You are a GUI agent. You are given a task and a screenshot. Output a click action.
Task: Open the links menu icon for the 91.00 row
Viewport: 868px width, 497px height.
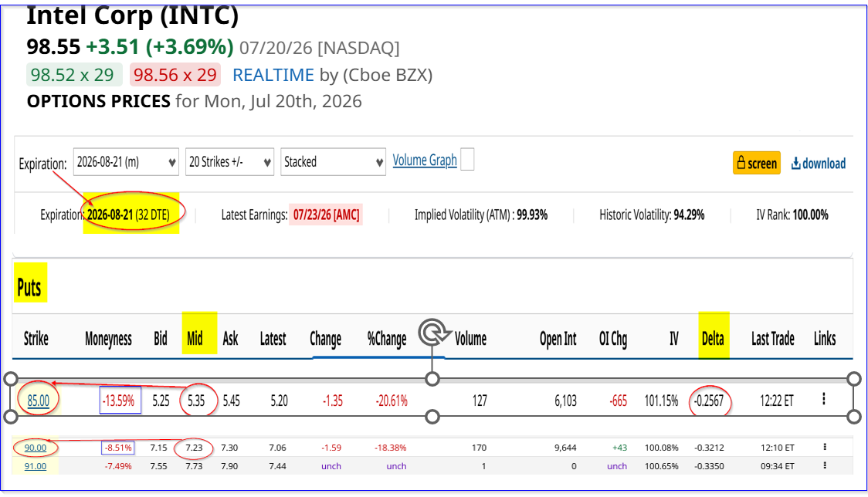825,465
